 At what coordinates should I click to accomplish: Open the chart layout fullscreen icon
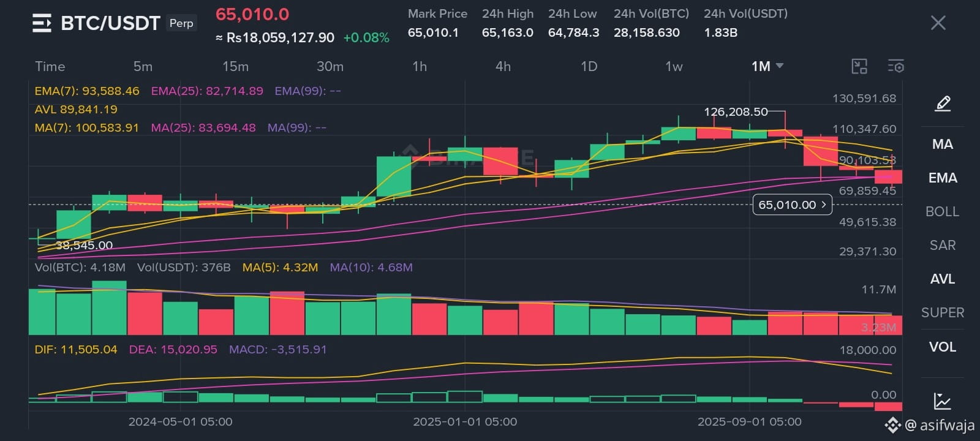coord(860,66)
